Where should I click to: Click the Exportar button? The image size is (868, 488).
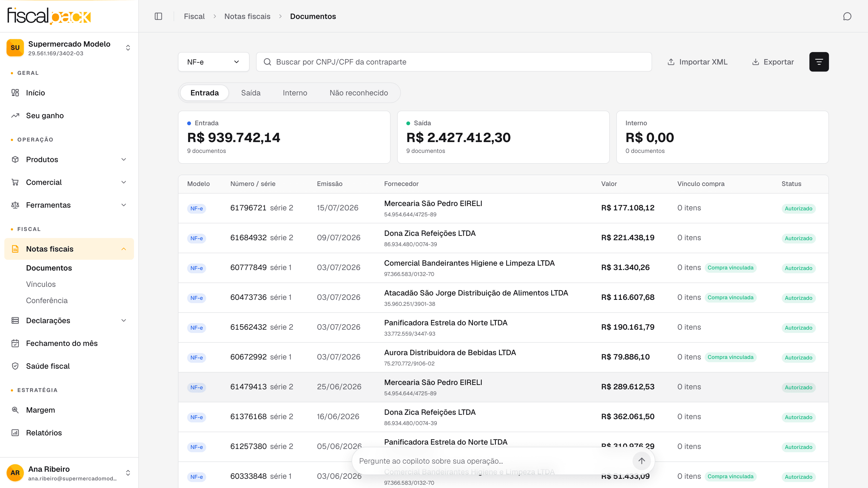pyautogui.click(x=773, y=62)
